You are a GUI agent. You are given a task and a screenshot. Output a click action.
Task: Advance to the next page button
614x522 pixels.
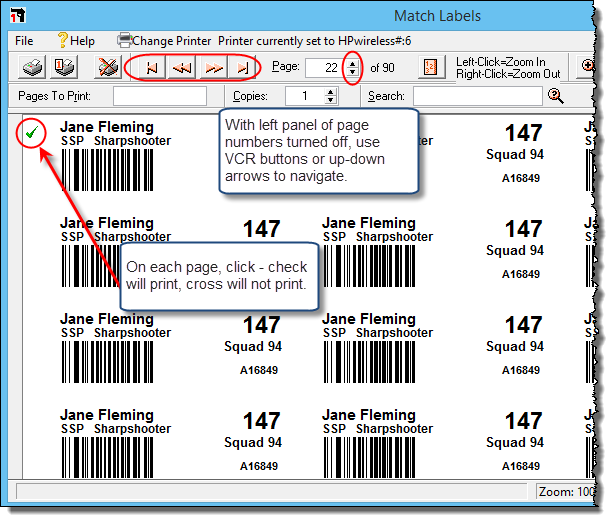(213, 67)
